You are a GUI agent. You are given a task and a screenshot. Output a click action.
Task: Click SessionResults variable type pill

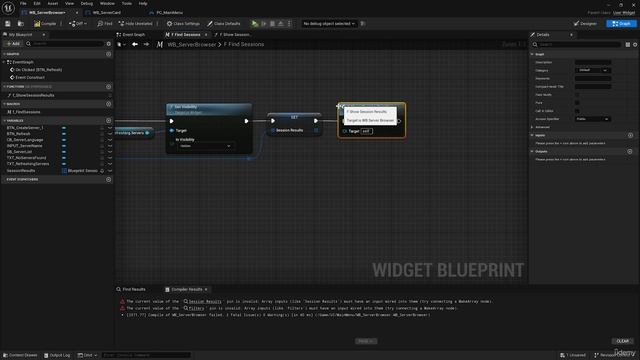(x=80, y=171)
